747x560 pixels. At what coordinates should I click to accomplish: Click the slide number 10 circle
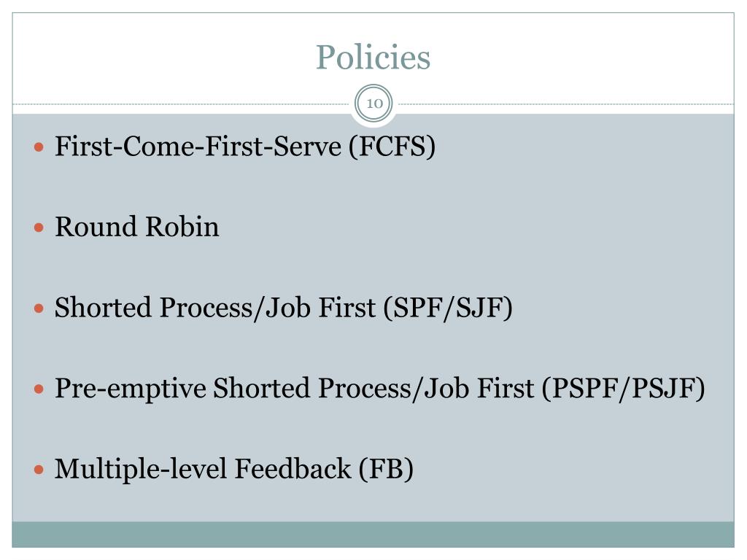374,104
